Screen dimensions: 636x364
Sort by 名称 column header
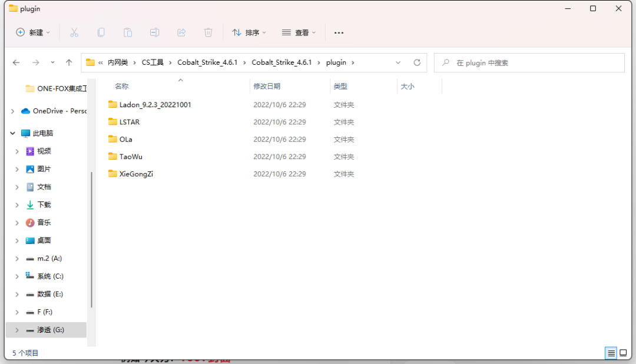coord(122,86)
